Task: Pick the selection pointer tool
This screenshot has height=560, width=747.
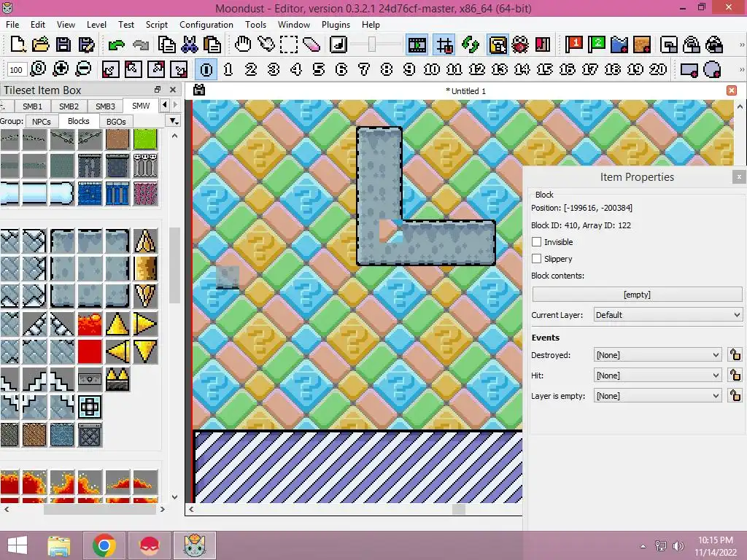Action: point(266,44)
